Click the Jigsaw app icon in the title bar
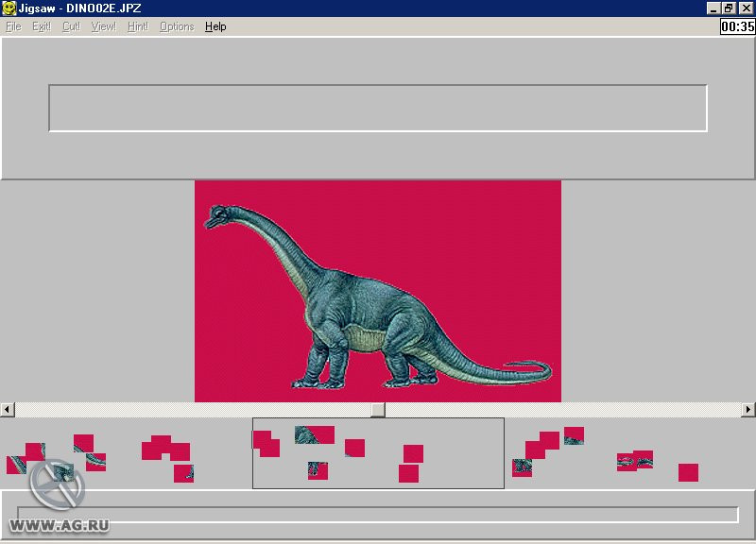The height and width of the screenshot is (544, 756). (x=9, y=8)
